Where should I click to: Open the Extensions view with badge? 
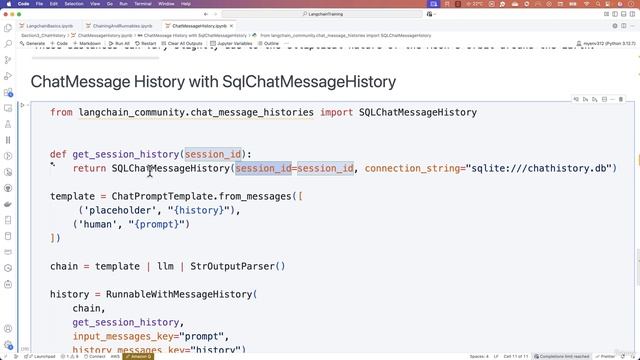pyautogui.click(x=8, y=92)
